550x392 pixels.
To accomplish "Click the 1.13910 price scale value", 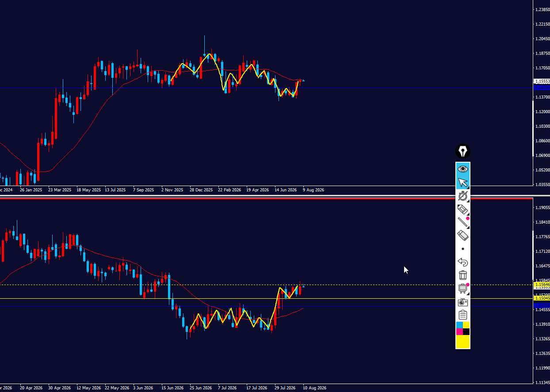I will click(542, 324).
